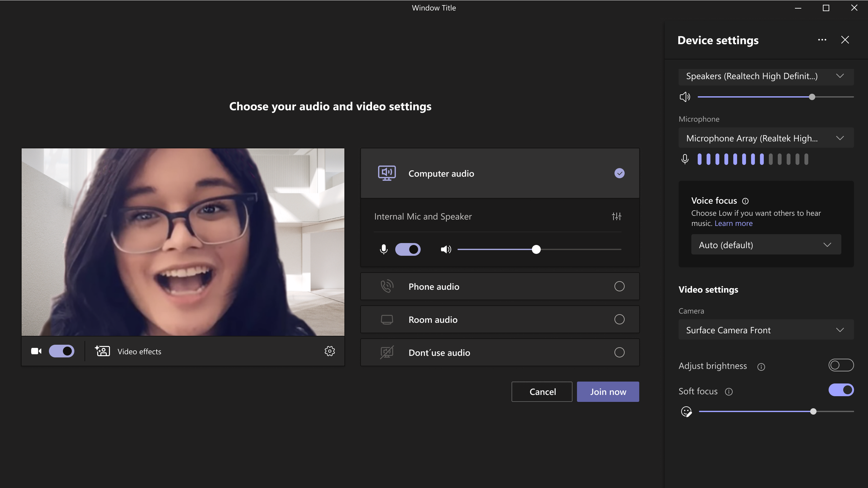Open the Voice focus Auto (default) dropdown

[766, 245]
